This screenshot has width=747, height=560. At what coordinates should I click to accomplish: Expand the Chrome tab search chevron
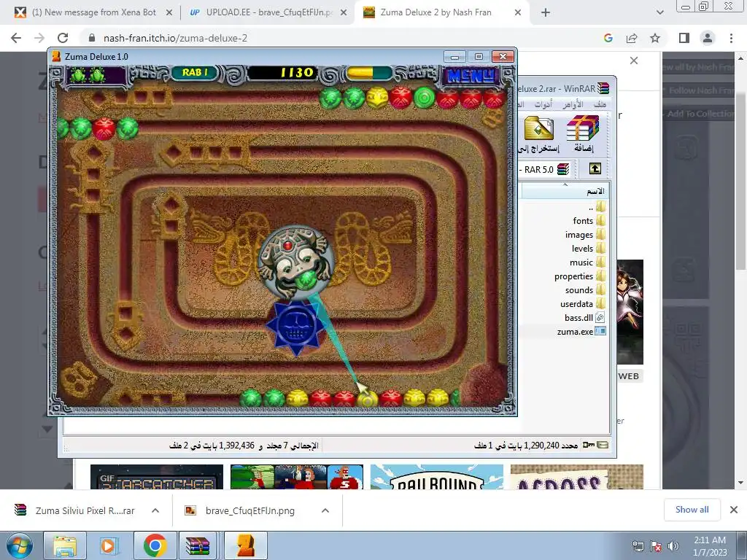pyautogui.click(x=659, y=13)
